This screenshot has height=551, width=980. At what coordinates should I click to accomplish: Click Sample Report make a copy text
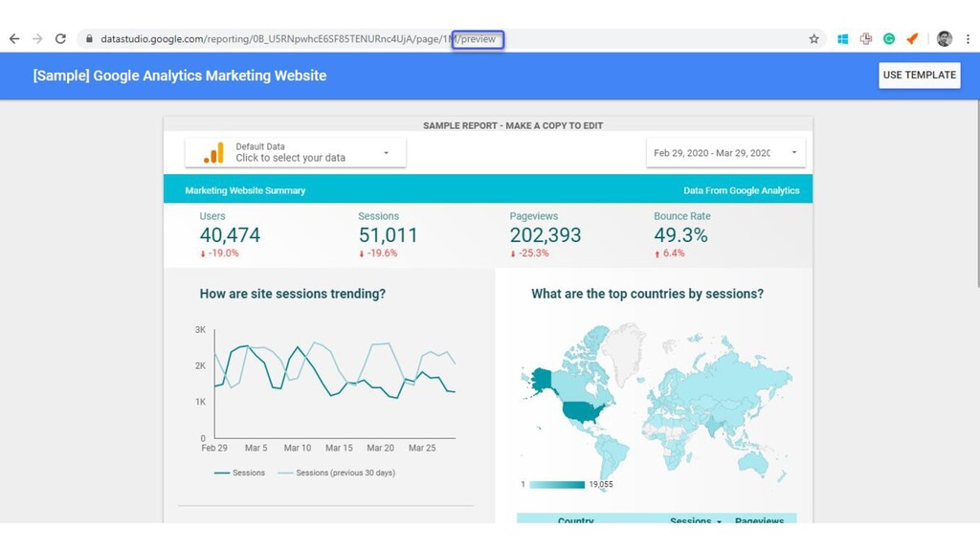513,125
